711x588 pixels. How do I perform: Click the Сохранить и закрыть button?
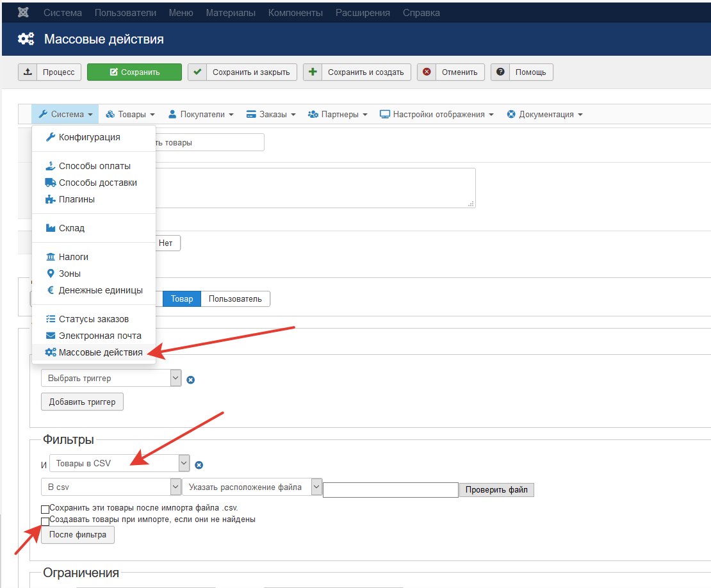pos(242,72)
